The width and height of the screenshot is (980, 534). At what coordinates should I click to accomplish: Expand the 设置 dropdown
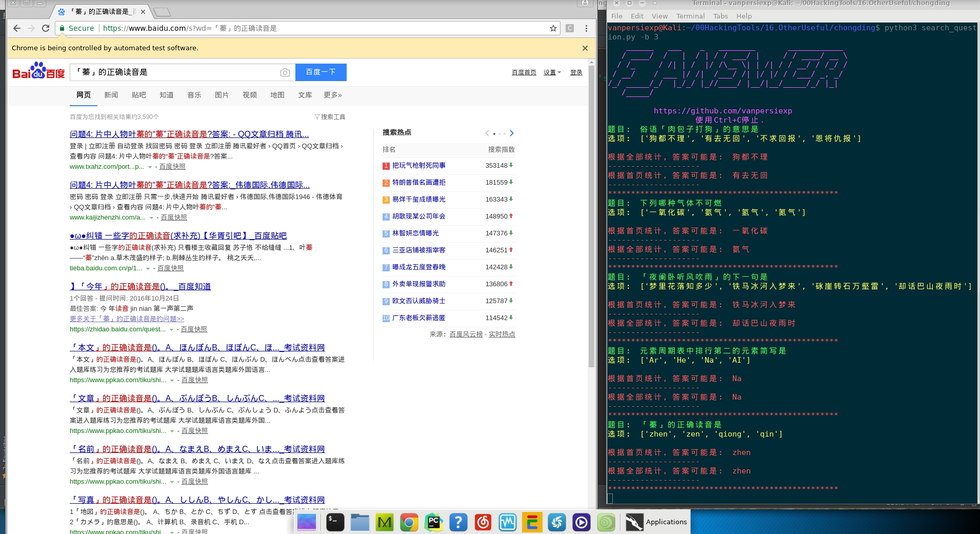(x=552, y=72)
